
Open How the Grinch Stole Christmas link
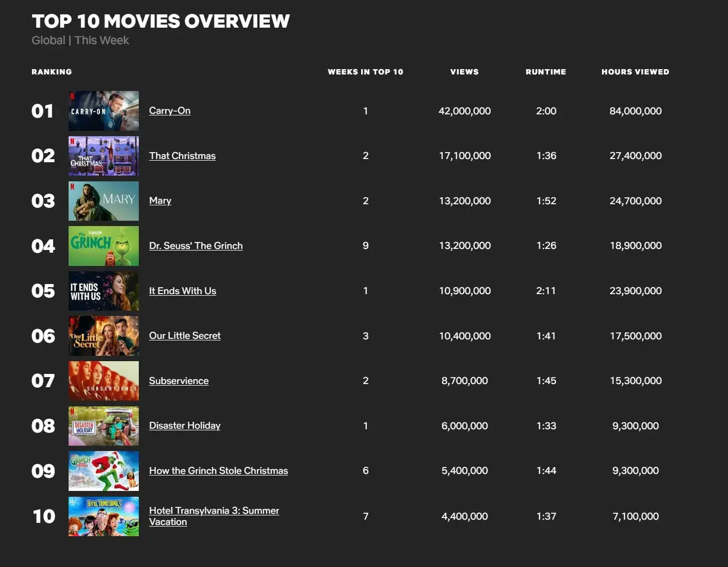pos(219,471)
